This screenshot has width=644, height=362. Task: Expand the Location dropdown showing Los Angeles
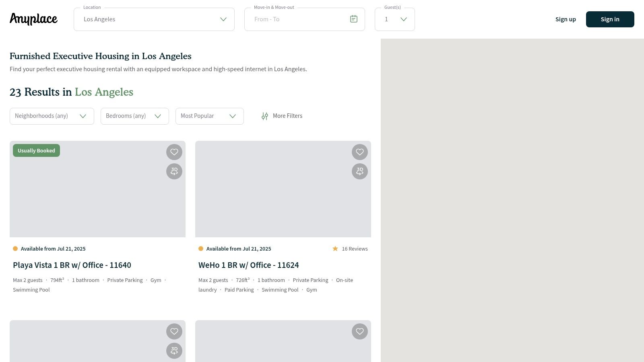pos(154,19)
